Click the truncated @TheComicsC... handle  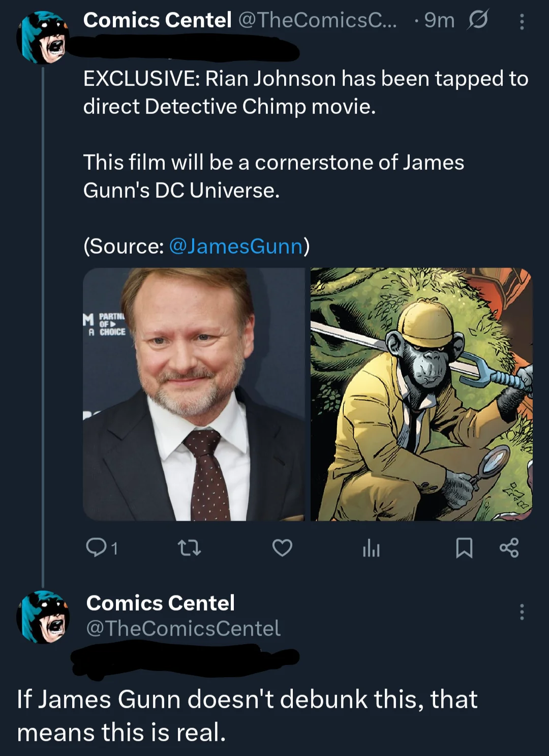(x=317, y=20)
